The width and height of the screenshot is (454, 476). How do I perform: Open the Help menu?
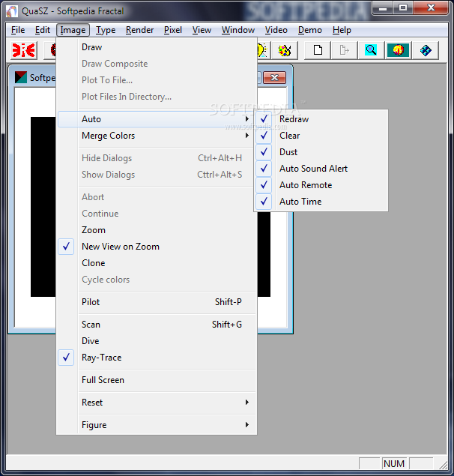[x=342, y=30]
